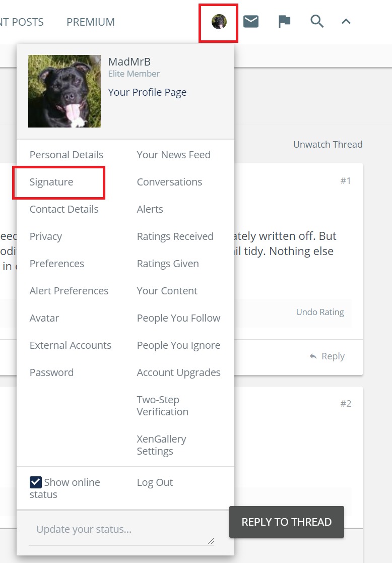Image resolution: width=392 pixels, height=563 pixels.
Task: Open Your Profile Page link
Action: 147,92
